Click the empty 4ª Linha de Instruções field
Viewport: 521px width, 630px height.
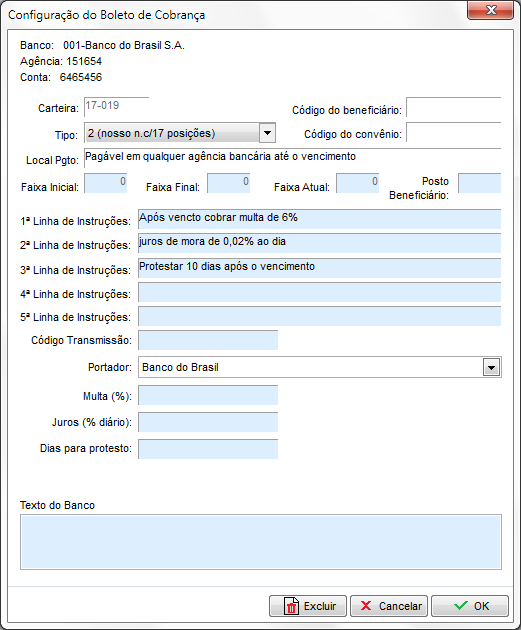point(320,292)
